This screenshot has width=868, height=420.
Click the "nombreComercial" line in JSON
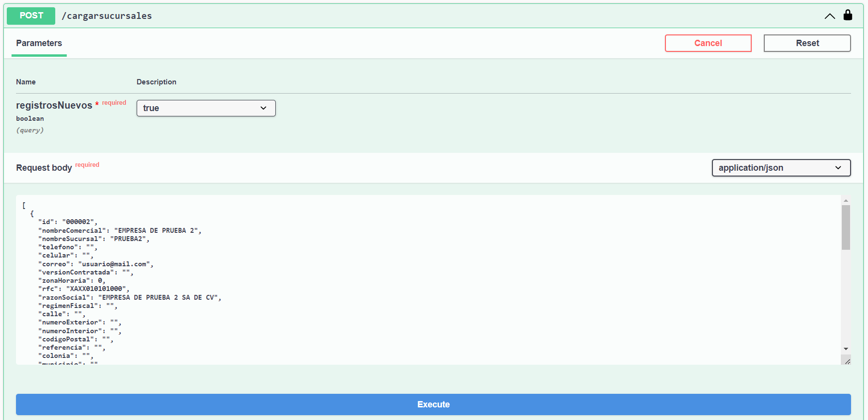120,230
